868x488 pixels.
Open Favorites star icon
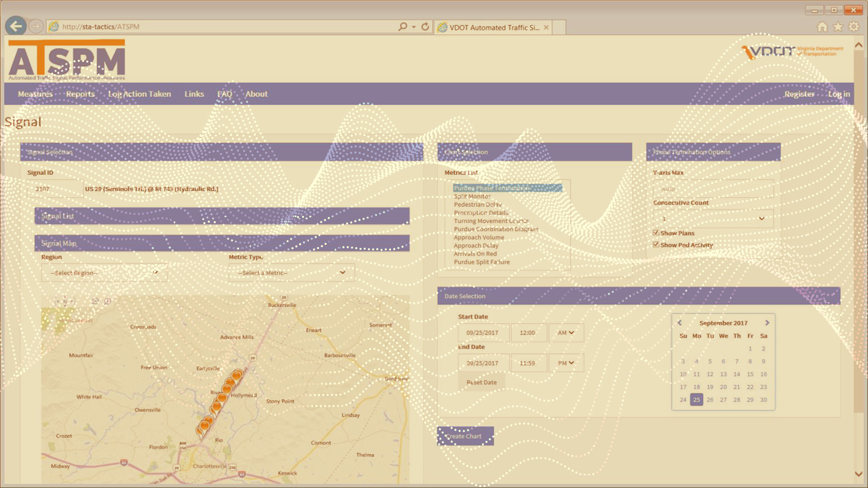pyautogui.click(x=838, y=27)
